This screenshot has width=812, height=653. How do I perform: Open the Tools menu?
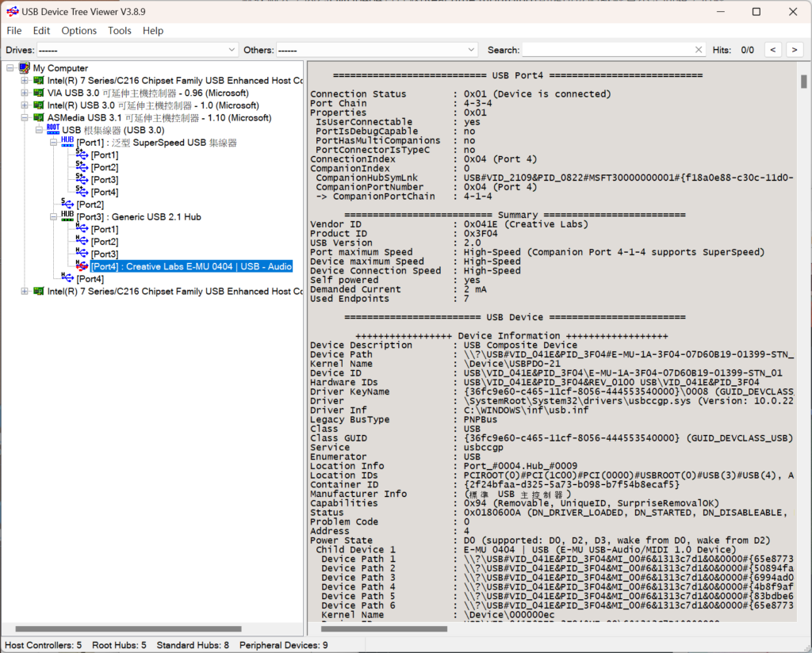point(119,31)
